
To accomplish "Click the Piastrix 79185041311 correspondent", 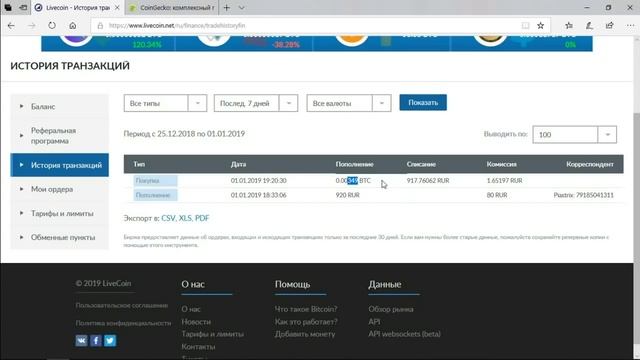I will tap(584, 195).
